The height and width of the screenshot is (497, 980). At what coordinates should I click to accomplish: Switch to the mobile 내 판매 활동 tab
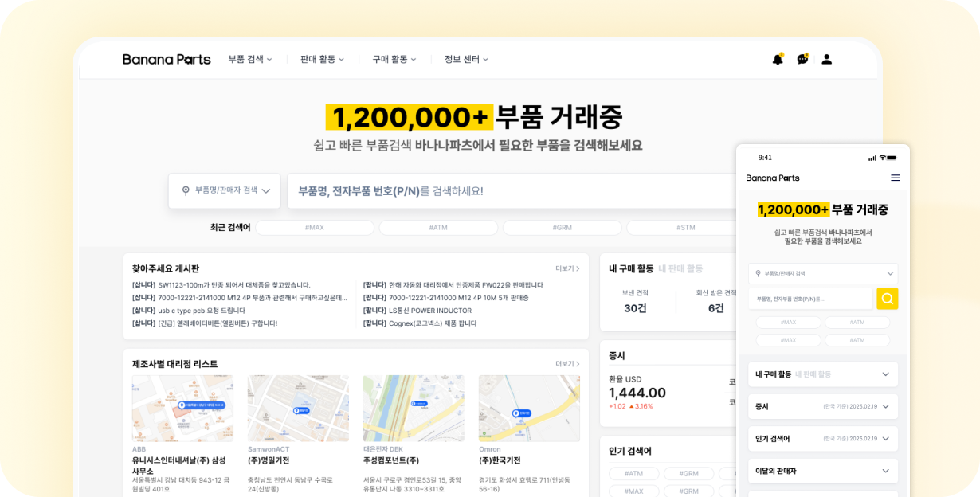pyautogui.click(x=813, y=374)
